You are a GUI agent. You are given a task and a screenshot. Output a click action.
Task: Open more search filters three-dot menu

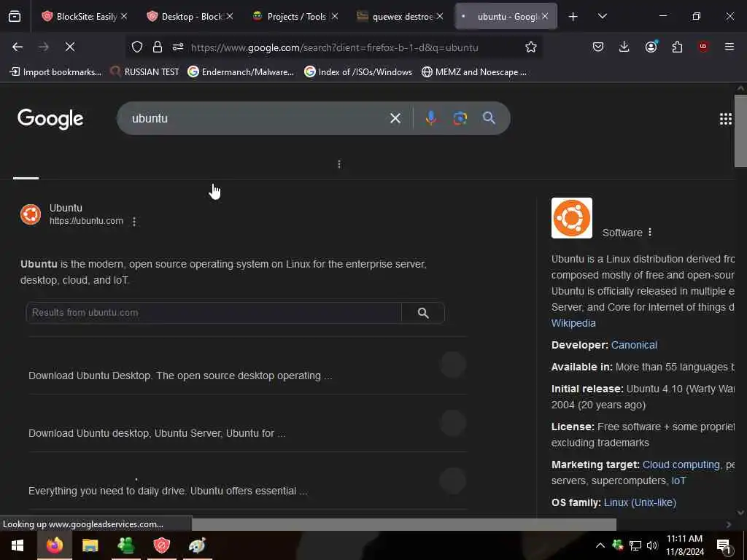tap(338, 164)
